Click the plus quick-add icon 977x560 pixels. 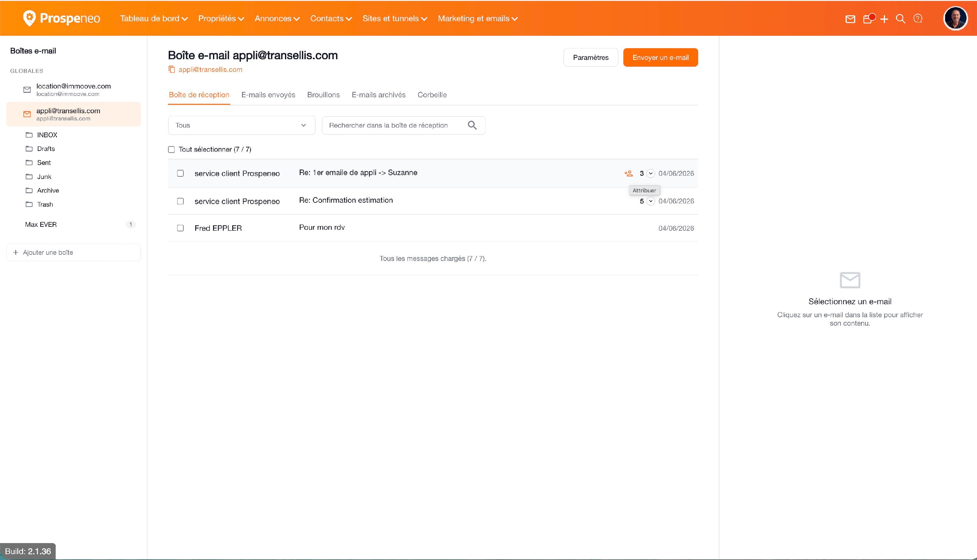pyautogui.click(x=884, y=19)
